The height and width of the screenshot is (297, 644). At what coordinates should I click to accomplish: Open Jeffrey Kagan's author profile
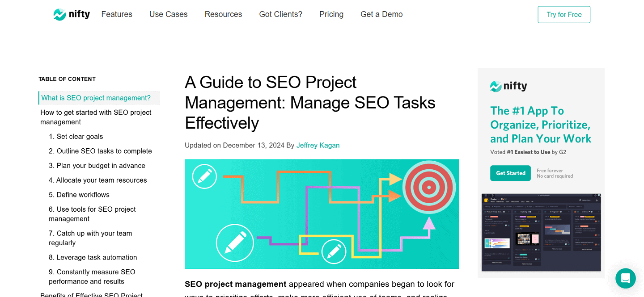(x=318, y=145)
